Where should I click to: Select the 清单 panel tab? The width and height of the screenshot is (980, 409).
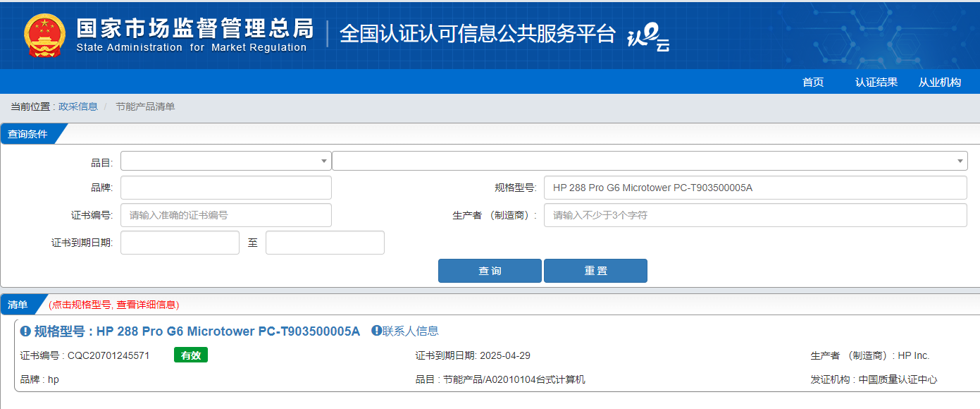tap(18, 305)
